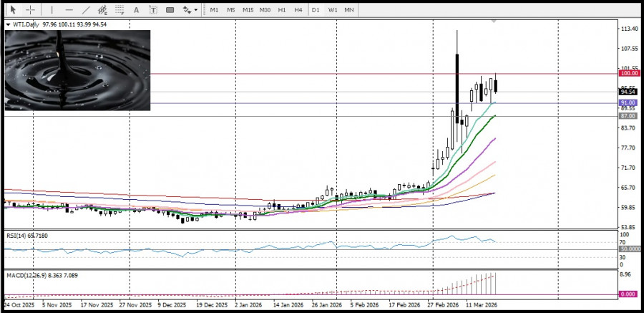Open the arrows and shapes dropdown
The height and width of the screenshot is (313, 644).
[x=189, y=10]
